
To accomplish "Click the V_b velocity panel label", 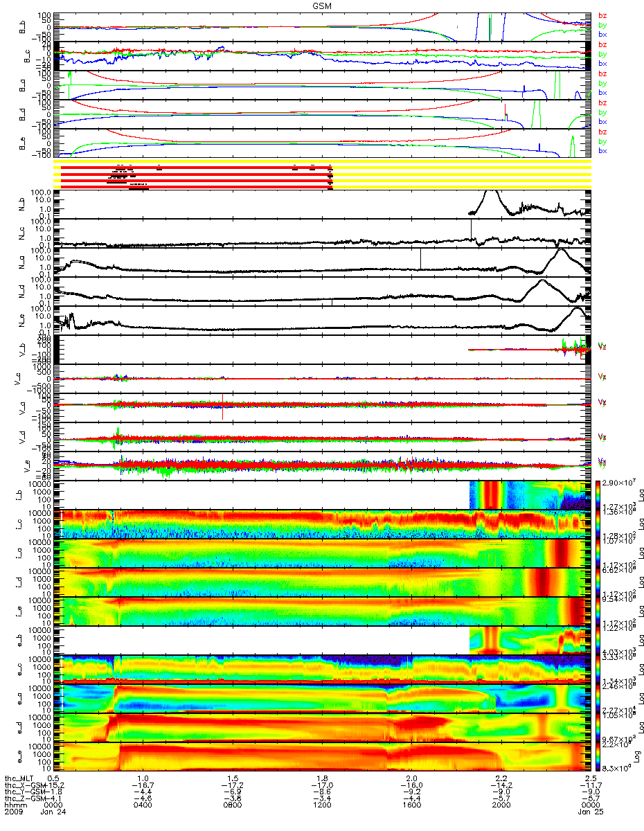I will tap(22, 350).
